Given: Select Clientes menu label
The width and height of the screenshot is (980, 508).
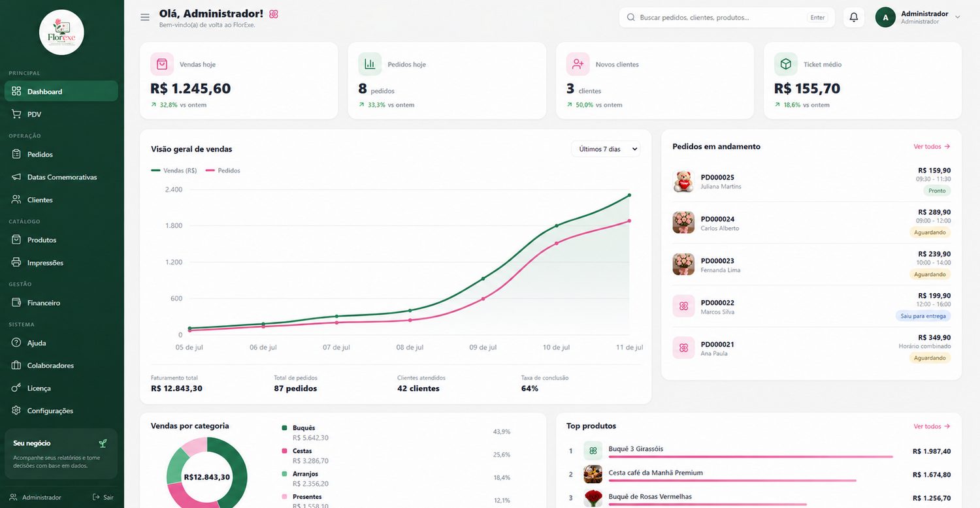Looking at the screenshot, I should 40,200.
